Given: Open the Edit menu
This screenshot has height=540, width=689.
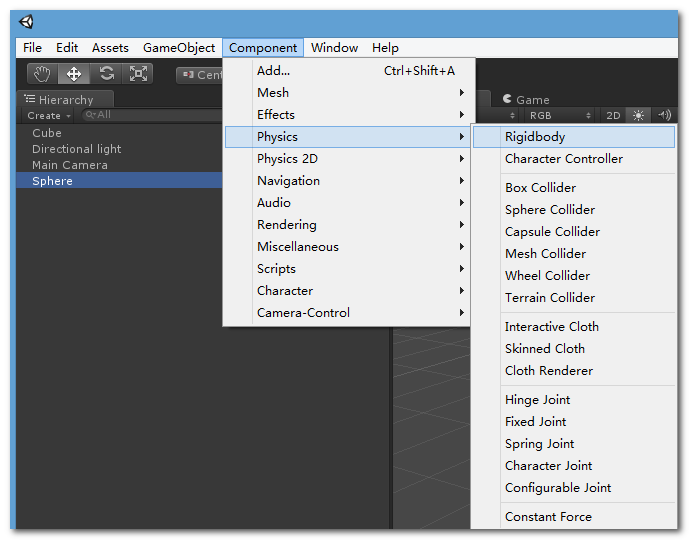Looking at the screenshot, I should [67, 47].
